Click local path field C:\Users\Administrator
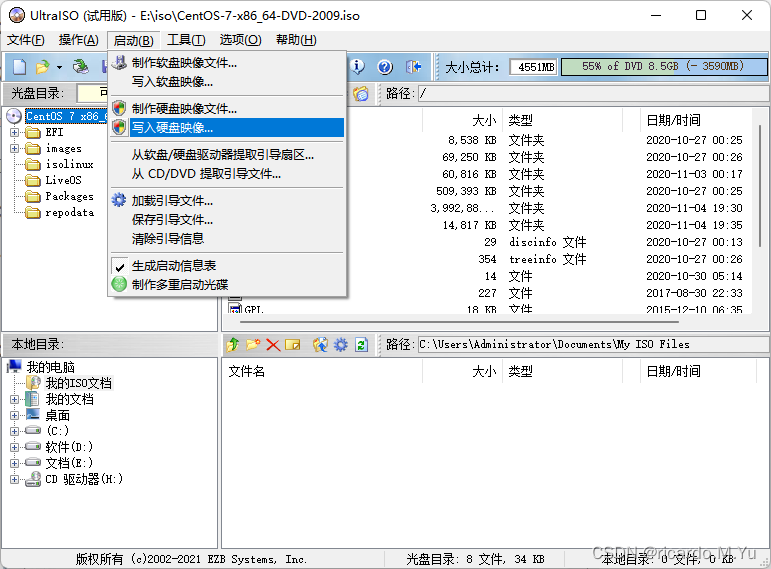The height and width of the screenshot is (569, 771). click(593, 344)
